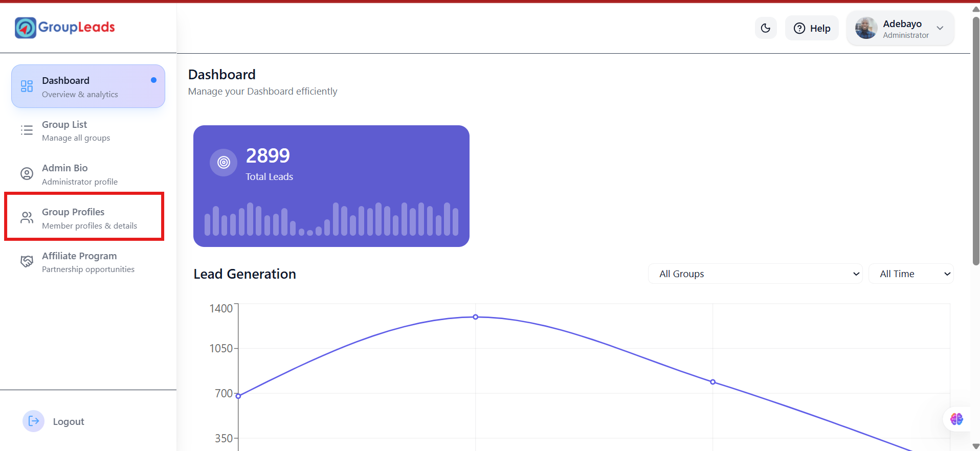
Task: Open Admin Bio in sidebar
Action: point(88,174)
